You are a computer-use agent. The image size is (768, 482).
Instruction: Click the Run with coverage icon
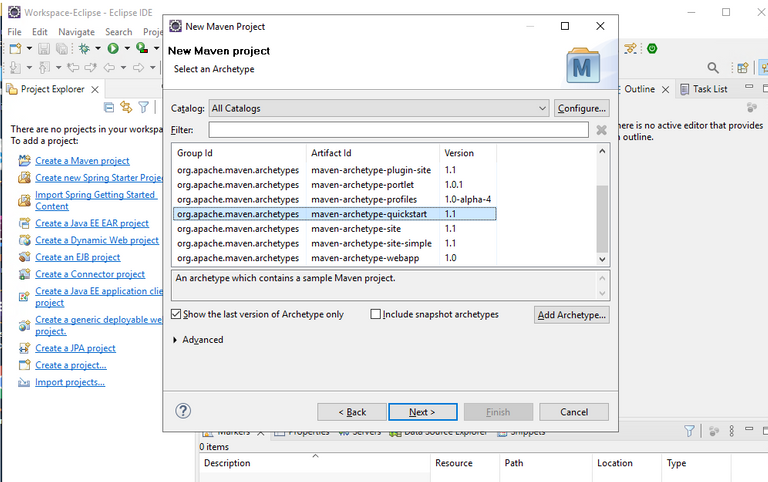tap(142, 48)
